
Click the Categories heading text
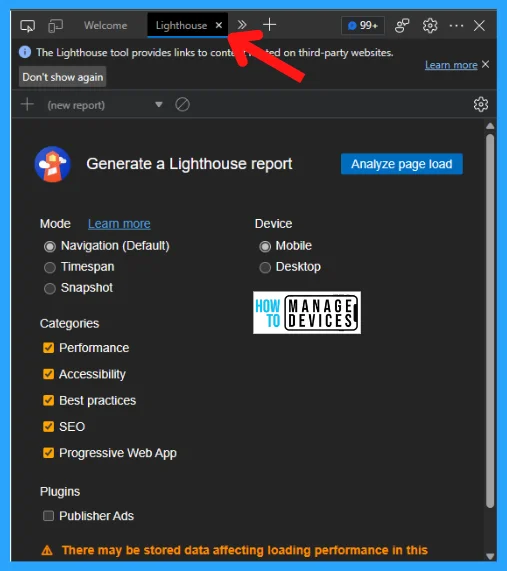point(69,323)
